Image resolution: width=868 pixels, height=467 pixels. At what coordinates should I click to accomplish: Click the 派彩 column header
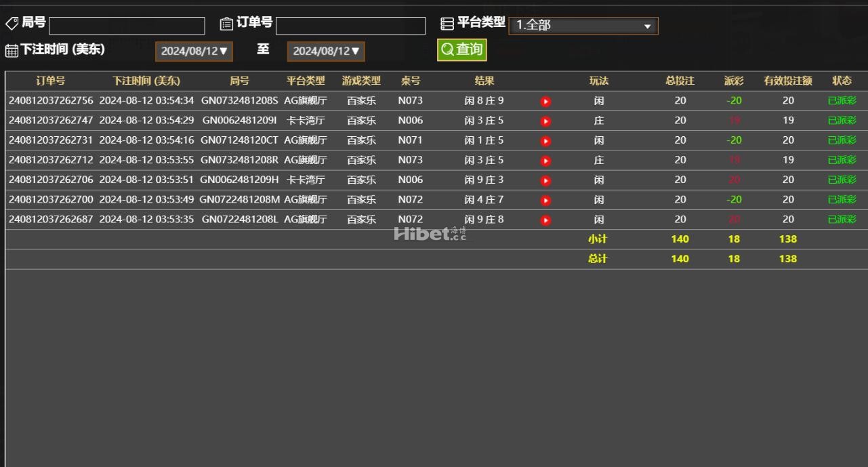pyautogui.click(x=734, y=81)
